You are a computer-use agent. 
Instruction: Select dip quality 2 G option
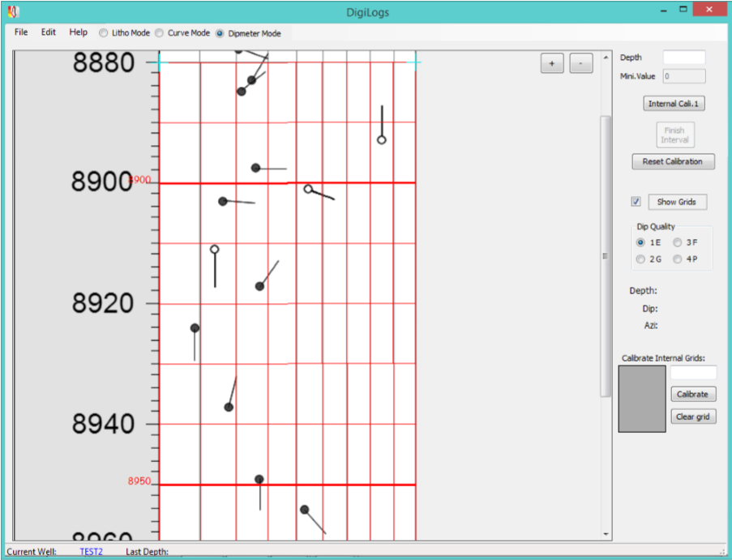pyautogui.click(x=641, y=259)
